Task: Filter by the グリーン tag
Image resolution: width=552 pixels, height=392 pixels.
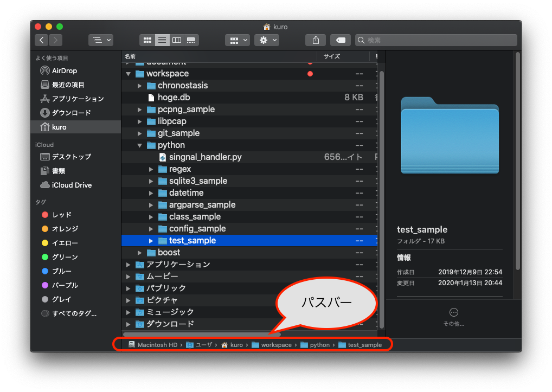Action: [x=75, y=257]
